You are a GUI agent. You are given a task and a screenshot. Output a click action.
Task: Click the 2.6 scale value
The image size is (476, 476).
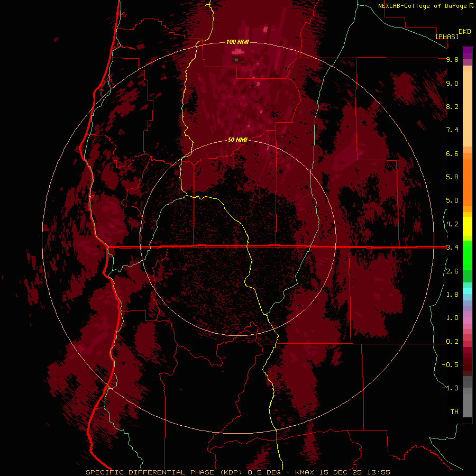pos(452,271)
